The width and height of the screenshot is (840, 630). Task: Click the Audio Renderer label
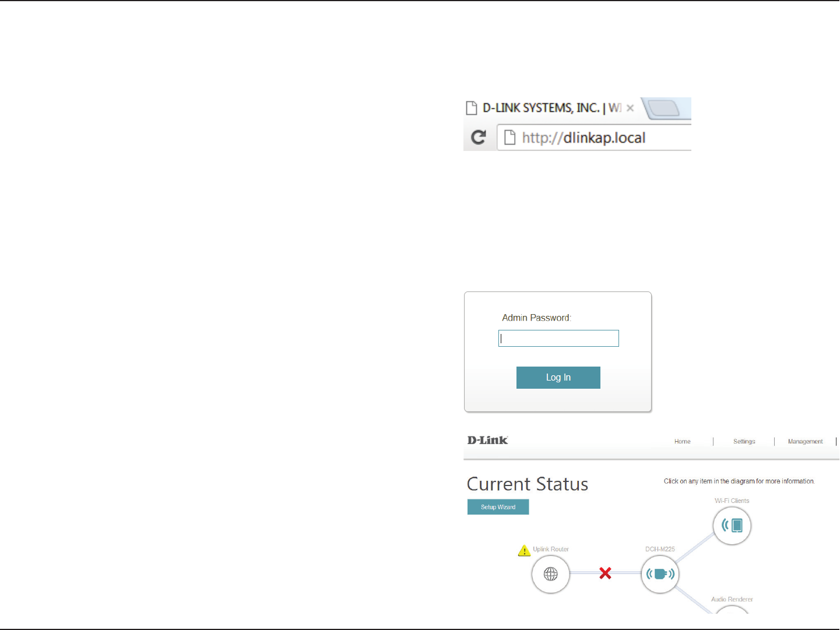(732, 599)
